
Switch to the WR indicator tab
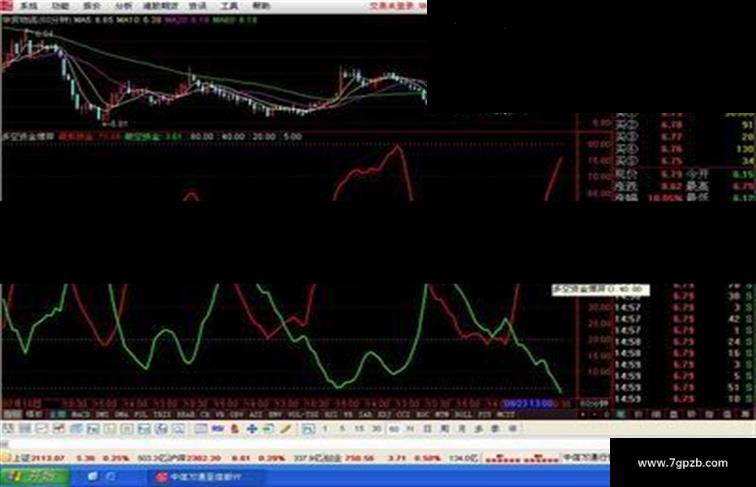coord(348,414)
